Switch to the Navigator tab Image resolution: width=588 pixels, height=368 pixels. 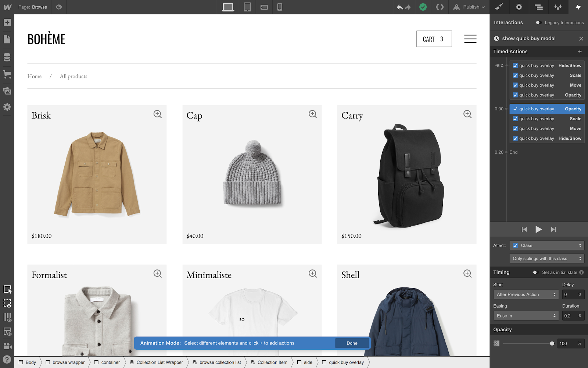coord(539,7)
